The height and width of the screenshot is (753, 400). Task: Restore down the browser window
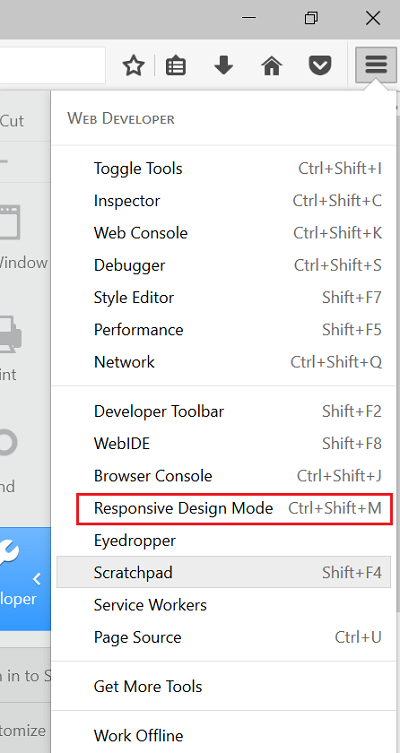tap(311, 18)
